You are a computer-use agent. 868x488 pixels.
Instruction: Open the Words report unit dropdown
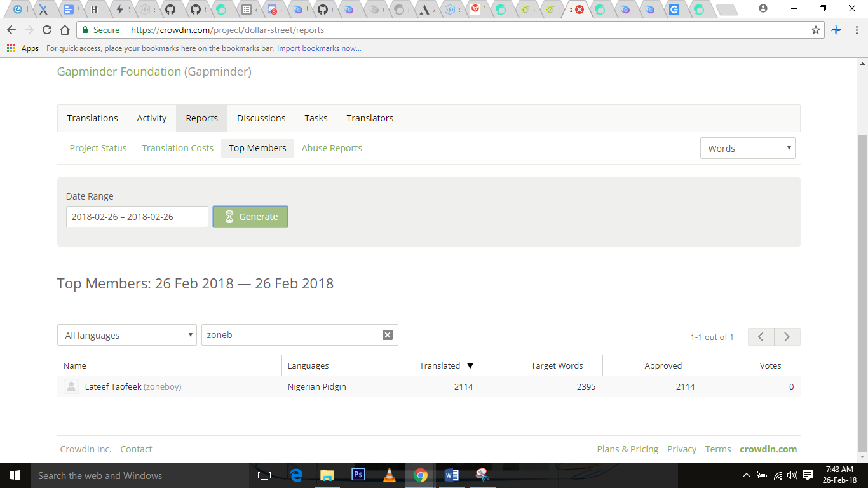pos(747,148)
